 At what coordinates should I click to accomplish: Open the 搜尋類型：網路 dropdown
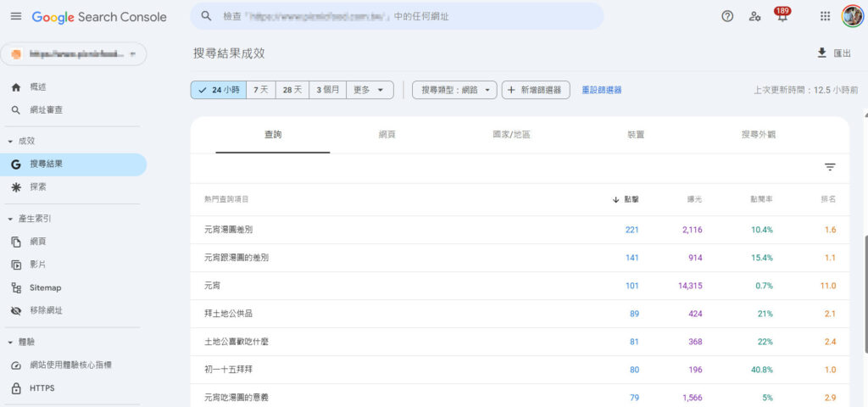point(454,90)
